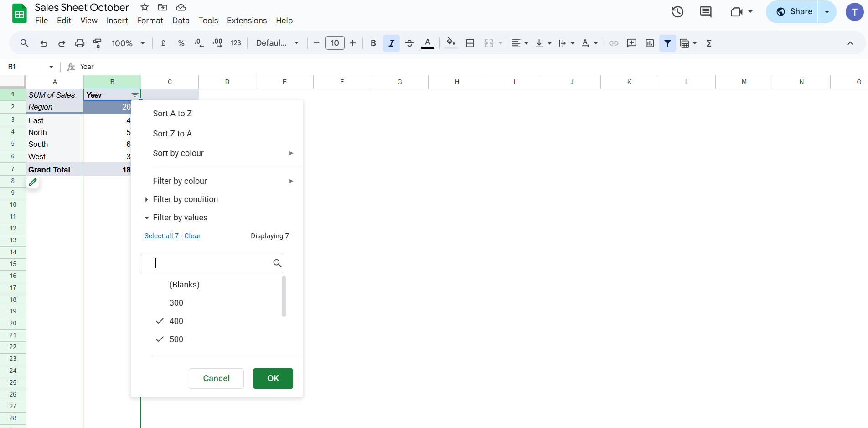868x428 pixels.
Task: Insert a comment from the toolbar
Action: pos(631,43)
